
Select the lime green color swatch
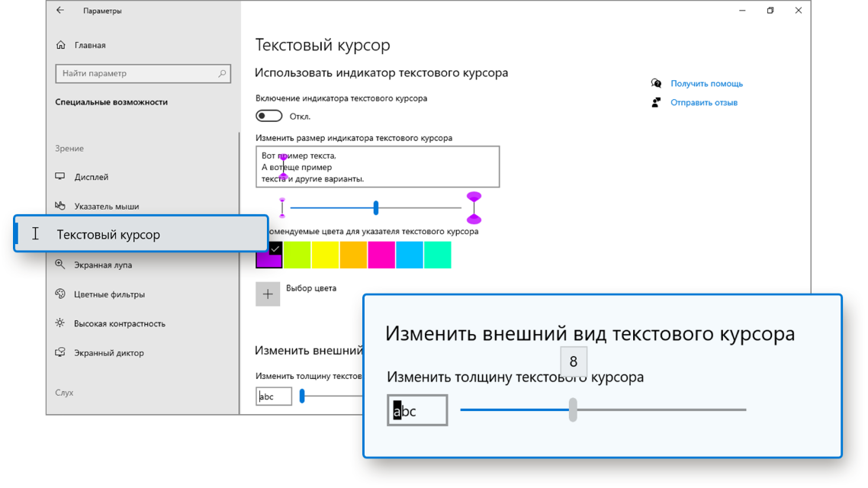[297, 255]
